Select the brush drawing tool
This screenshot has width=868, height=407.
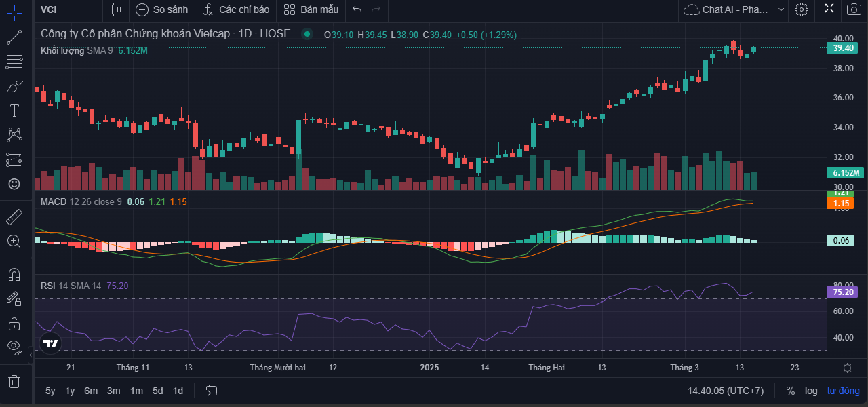pyautogui.click(x=14, y=86)
